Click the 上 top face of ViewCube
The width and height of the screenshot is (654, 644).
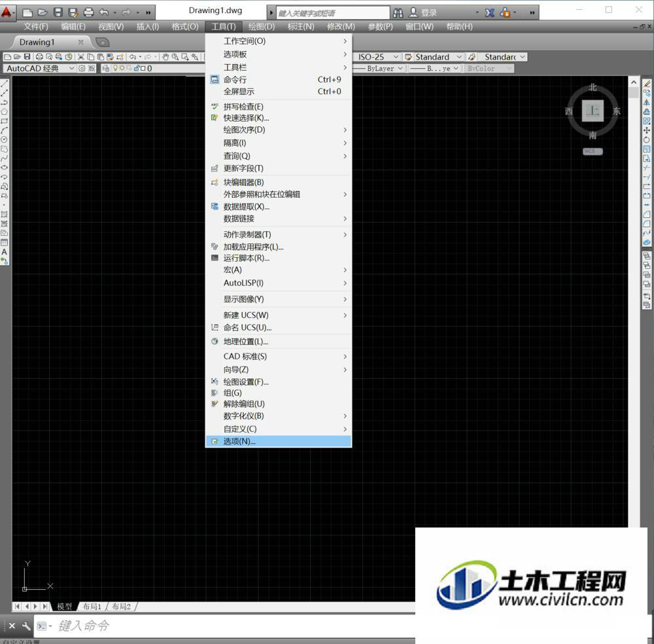coord(593,111)
